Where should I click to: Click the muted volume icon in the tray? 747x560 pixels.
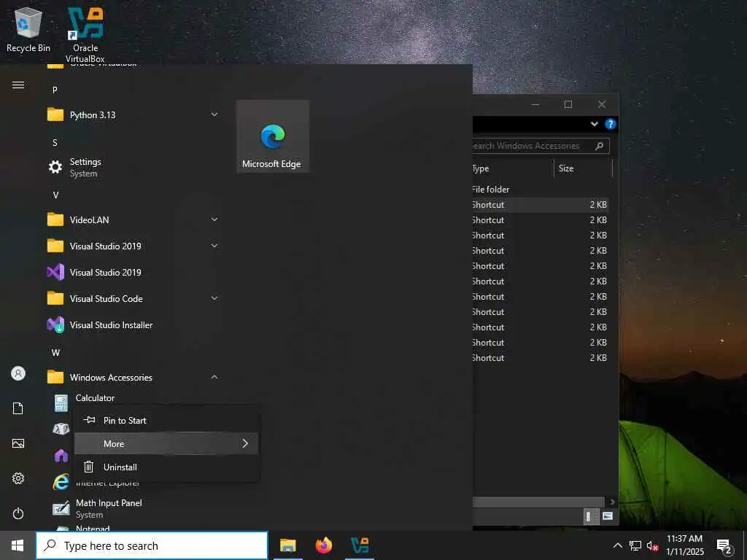(652, 545)
